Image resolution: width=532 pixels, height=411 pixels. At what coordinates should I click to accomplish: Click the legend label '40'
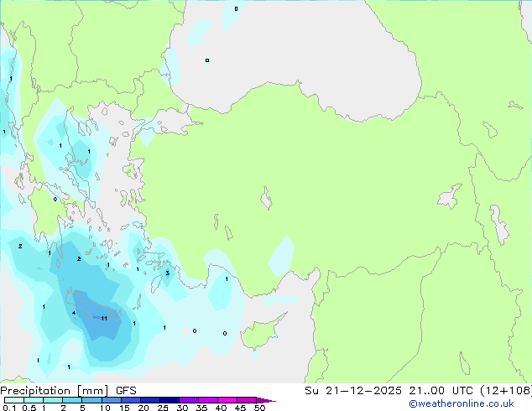221,408
